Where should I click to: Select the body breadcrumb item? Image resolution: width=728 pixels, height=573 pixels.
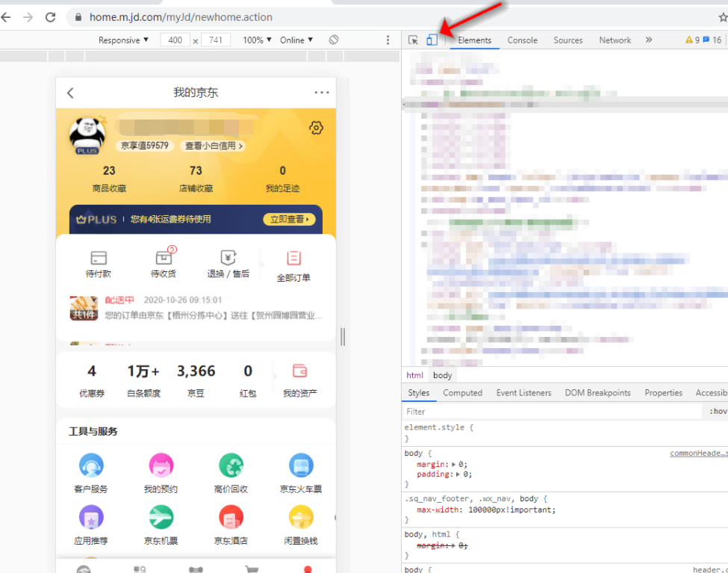coord(443,375)
